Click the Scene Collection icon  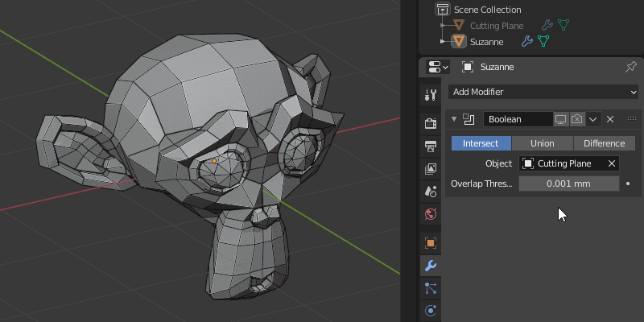(442, 10)
